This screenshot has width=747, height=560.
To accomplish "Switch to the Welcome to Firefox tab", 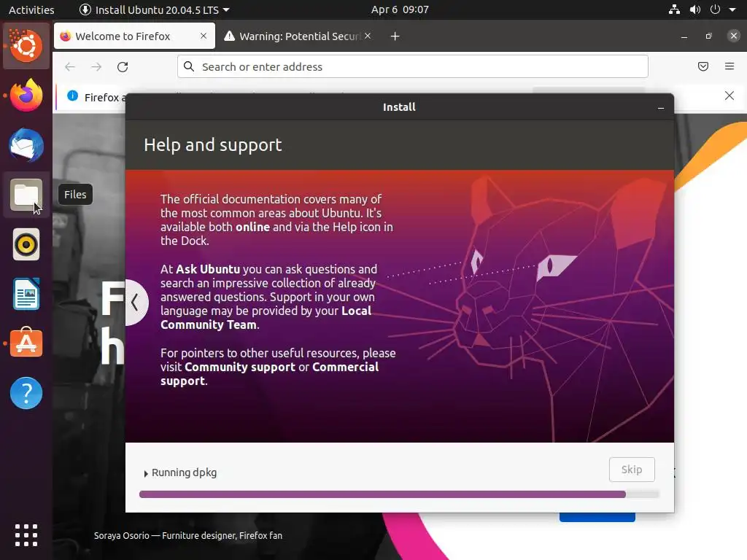I will 134,36.
